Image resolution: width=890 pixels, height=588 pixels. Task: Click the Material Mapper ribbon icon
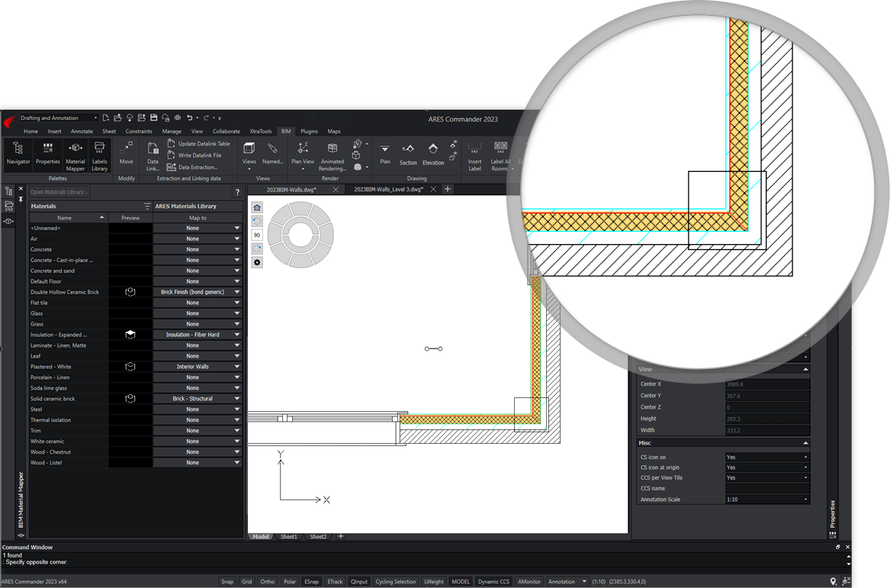coord(76,156)
